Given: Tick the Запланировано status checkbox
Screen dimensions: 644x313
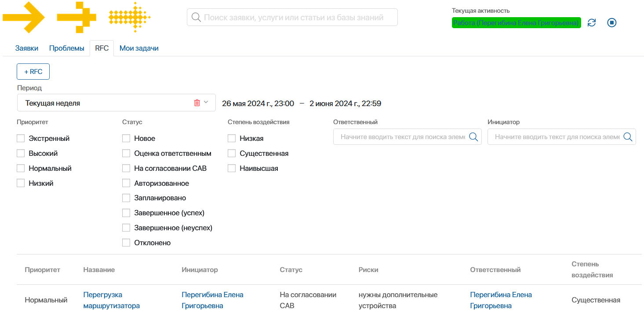Looking at the screenshot, I should [126, 198].
